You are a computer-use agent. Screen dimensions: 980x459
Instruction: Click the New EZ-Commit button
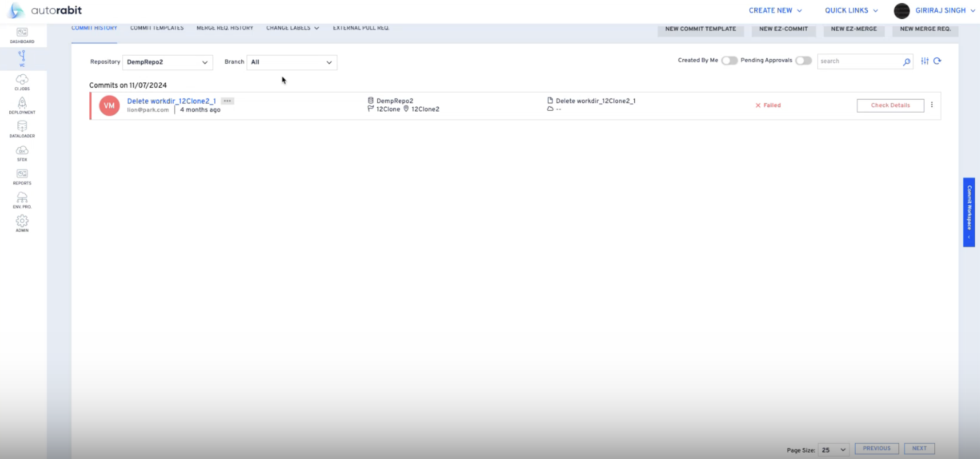coord(783,29)
